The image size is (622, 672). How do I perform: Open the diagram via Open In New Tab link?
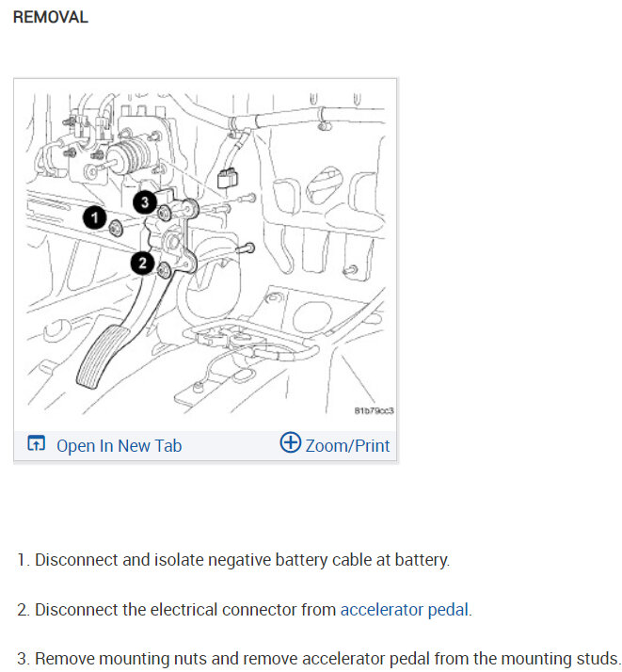point(120,446)
